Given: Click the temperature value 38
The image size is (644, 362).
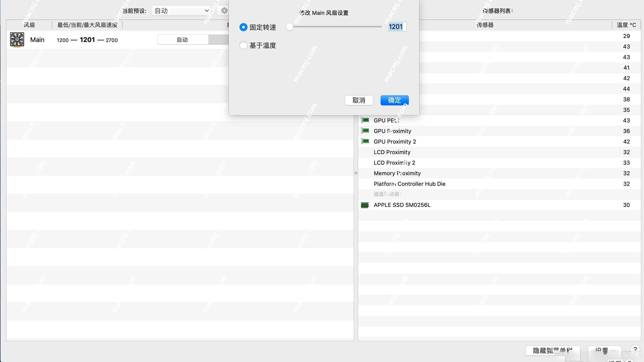Looking at the screenshot, I should point(626,99).
